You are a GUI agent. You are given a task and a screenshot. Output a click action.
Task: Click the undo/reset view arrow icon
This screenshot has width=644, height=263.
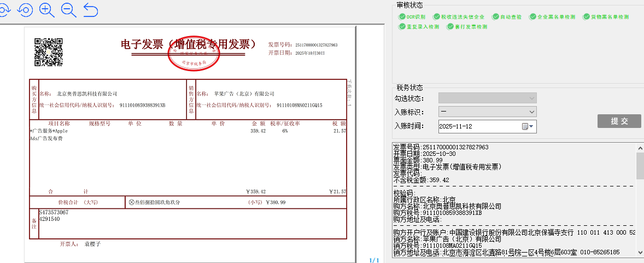91,10
